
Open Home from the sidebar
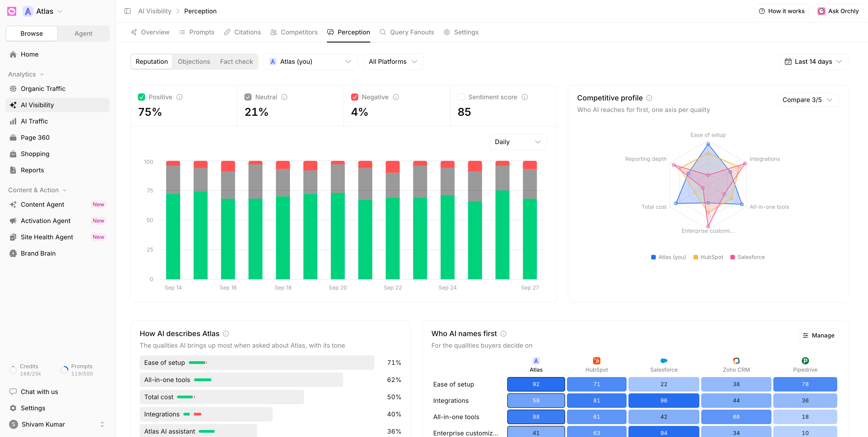(57, 54)
